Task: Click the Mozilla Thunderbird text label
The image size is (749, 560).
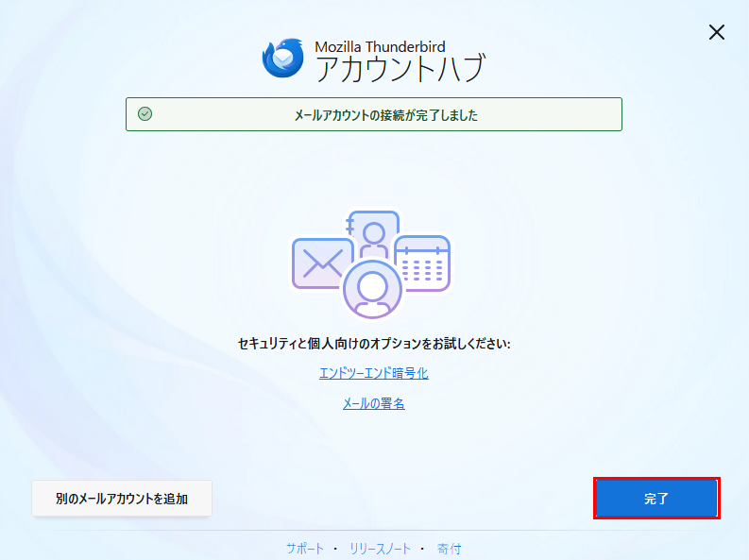Action: point(380,45)
